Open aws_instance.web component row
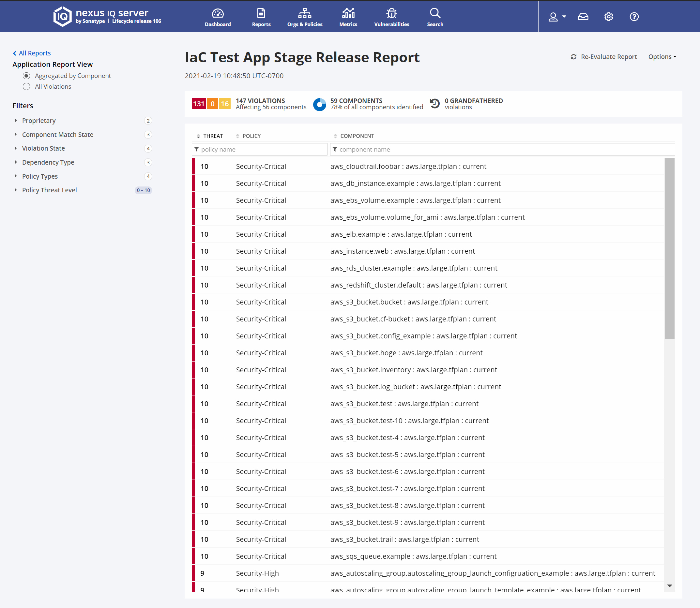Screen dimensions: 700x608 428,251
